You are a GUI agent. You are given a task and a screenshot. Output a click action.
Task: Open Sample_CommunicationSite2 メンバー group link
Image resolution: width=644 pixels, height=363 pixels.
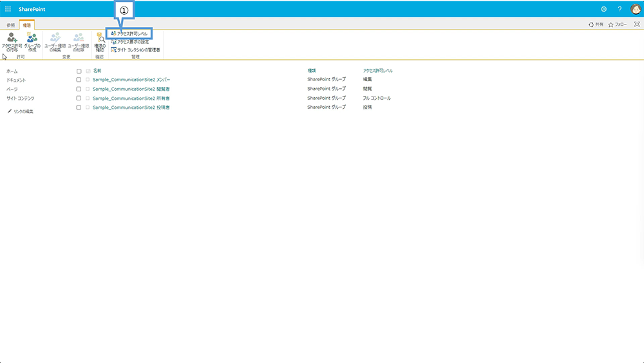tap(131, 80)
